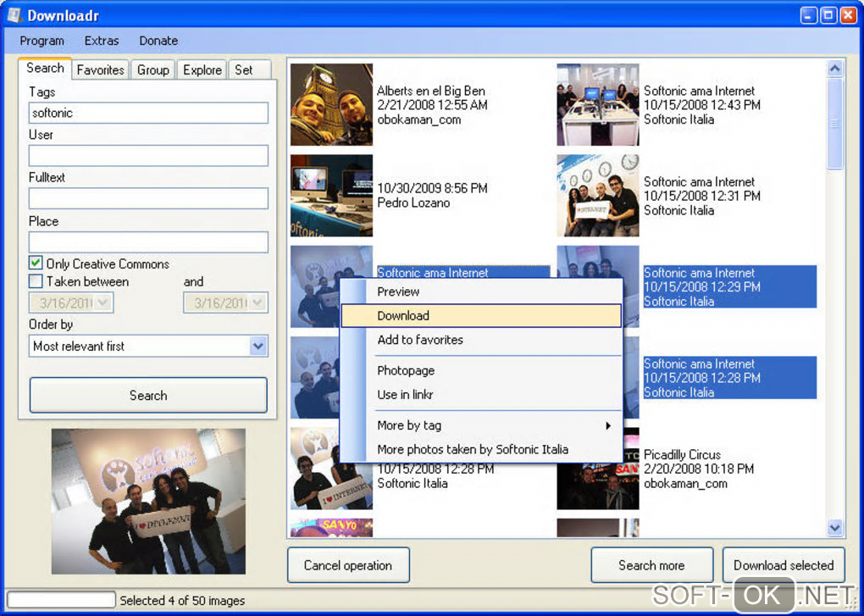The width and height of the screenshot is (864, 616).
Task: Choose Download from the context menu
Action: click(x=481, y=316)
